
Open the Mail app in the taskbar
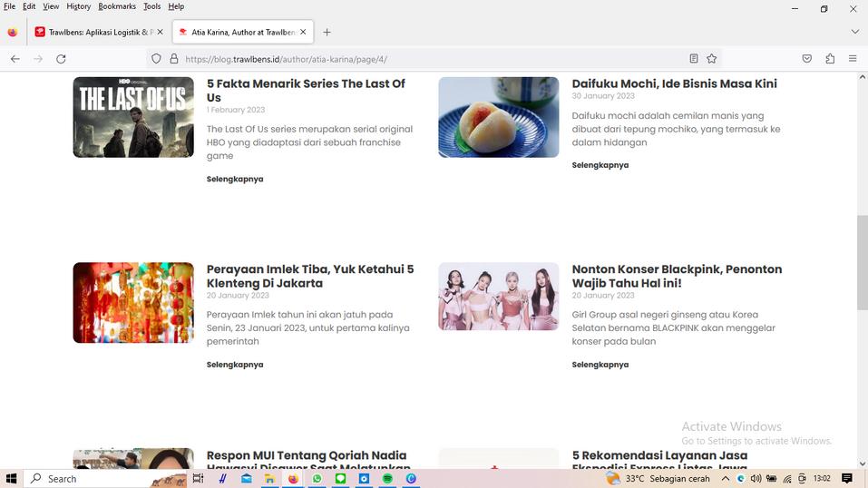(247, 479)
